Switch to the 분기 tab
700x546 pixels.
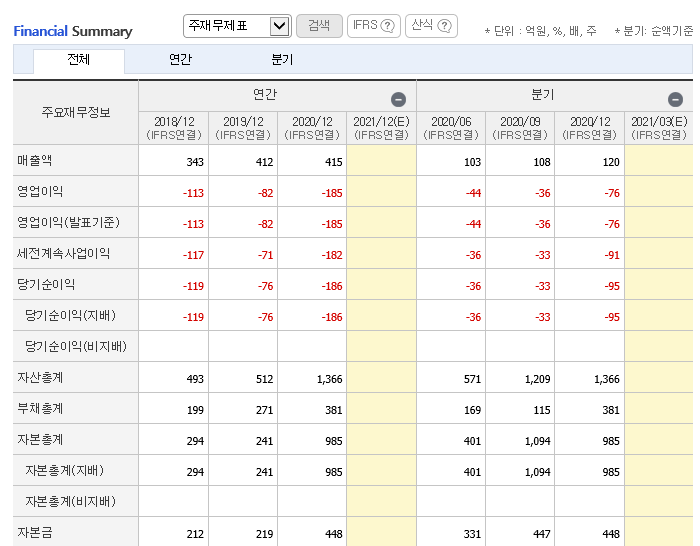click(x=282, y=59)
